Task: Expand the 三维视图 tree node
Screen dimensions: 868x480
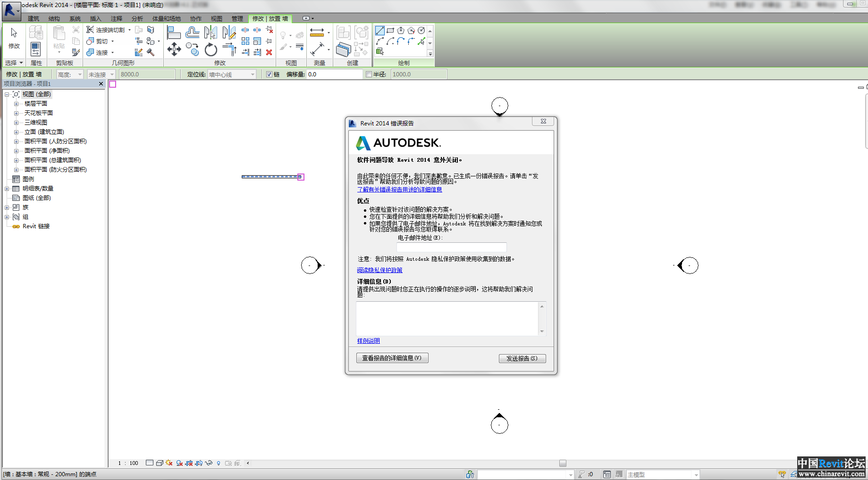Action: pos(16,123)
